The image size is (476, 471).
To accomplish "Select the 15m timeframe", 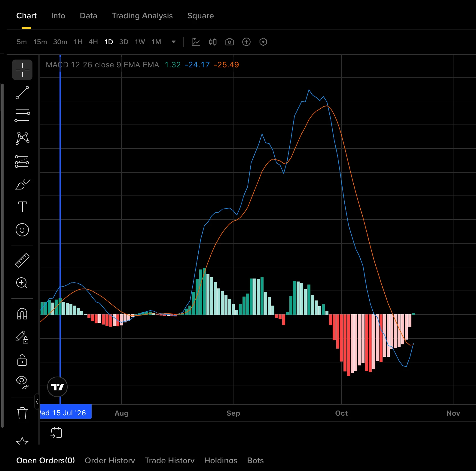I will pos(40,42).
